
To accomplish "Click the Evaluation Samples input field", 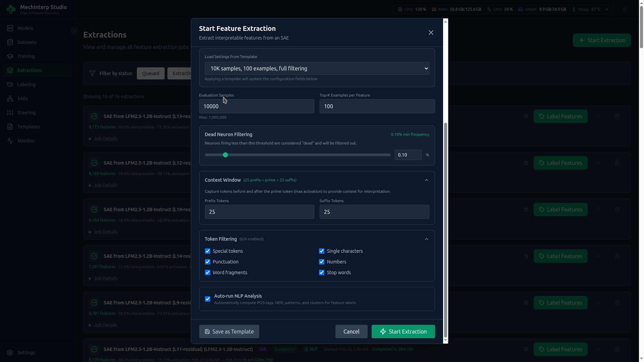I will pyautogui.click(x=257, y=106).
